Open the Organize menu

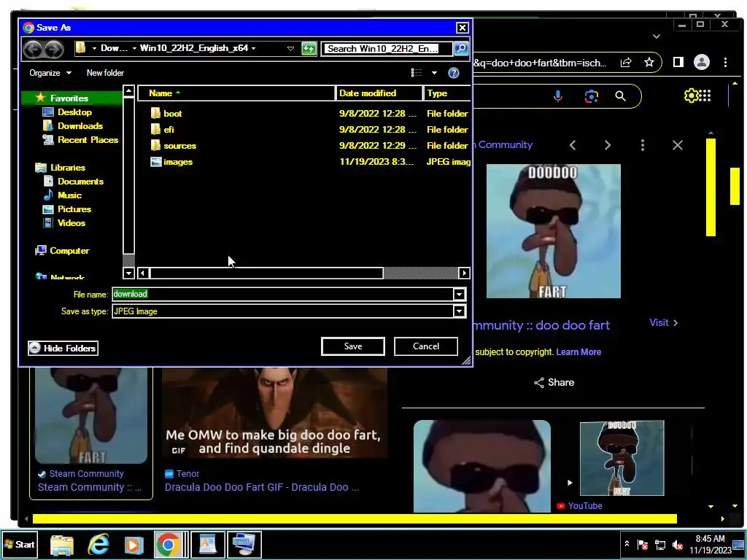tap(50, 73)
